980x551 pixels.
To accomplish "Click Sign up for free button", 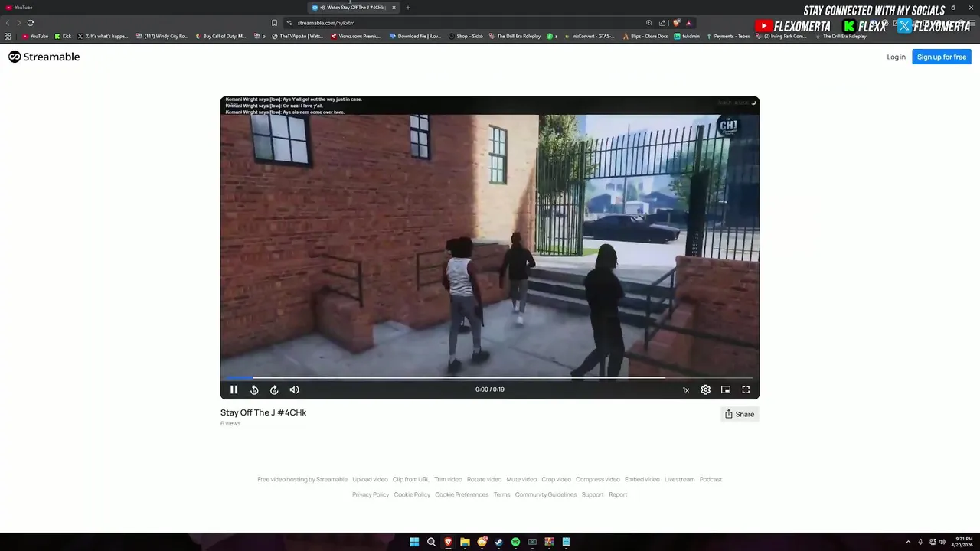I will [x=942, y=57].
